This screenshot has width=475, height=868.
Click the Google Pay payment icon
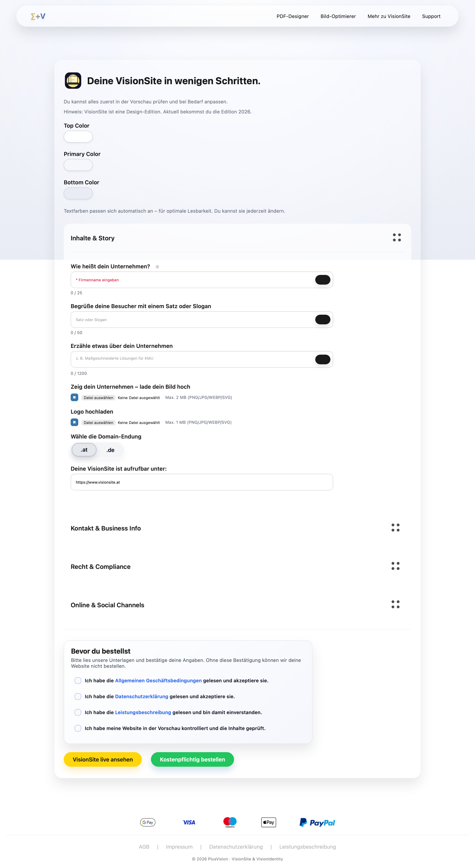pyautogui.click(x=148, y=822)
